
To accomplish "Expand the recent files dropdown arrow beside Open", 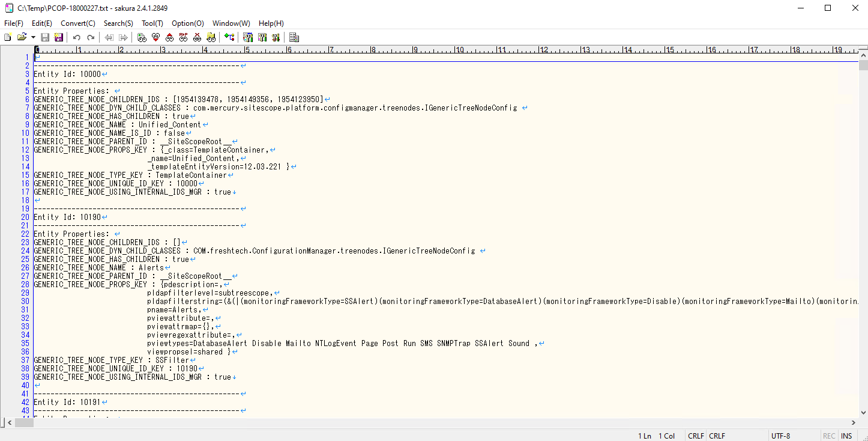I will pyautogui.click(x=33, y=37).
